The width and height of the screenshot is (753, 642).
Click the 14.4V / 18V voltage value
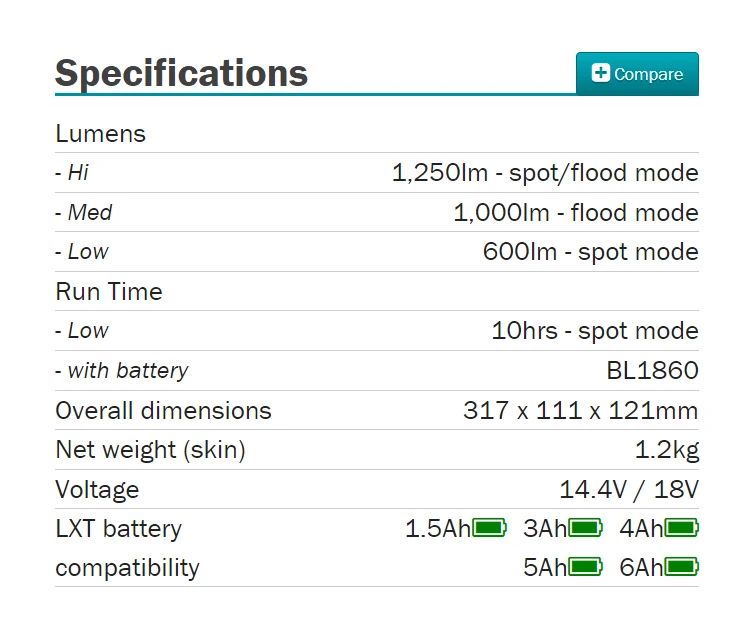[x=628, y=490]
